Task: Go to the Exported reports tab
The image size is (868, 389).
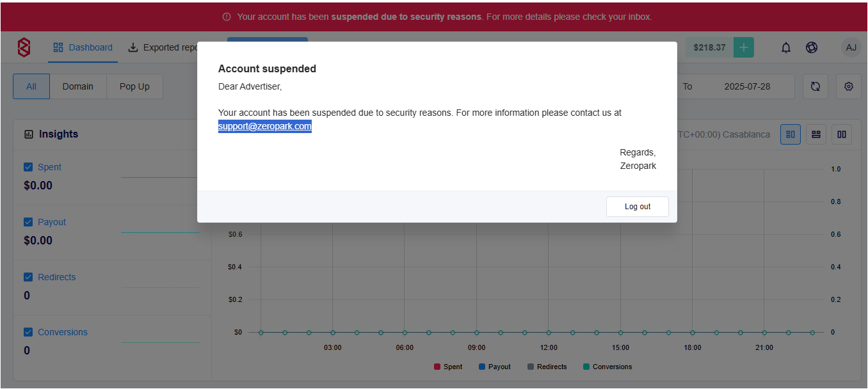Action: 163,47
